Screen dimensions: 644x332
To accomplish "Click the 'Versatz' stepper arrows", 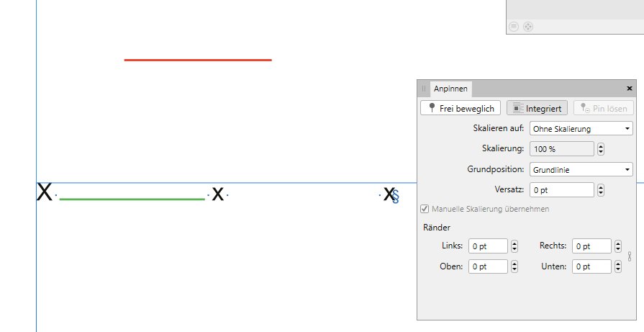I will [601, 190].
